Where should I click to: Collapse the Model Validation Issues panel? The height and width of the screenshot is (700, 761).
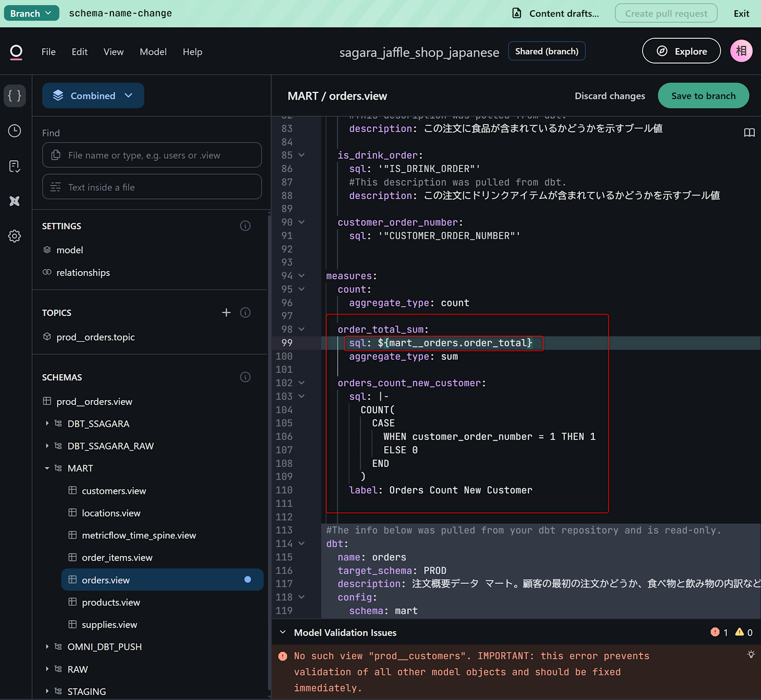point(282,632)
